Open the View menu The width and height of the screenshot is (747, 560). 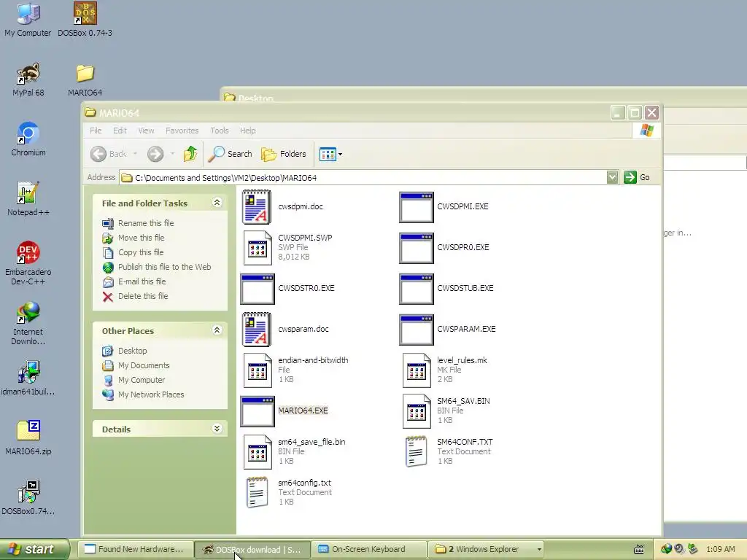tap(146, 131)
